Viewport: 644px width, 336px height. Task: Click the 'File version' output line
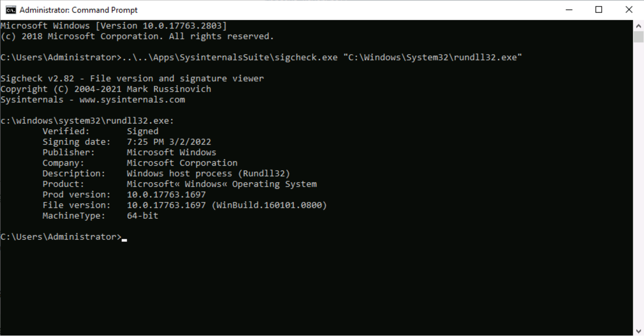point(185,205)
